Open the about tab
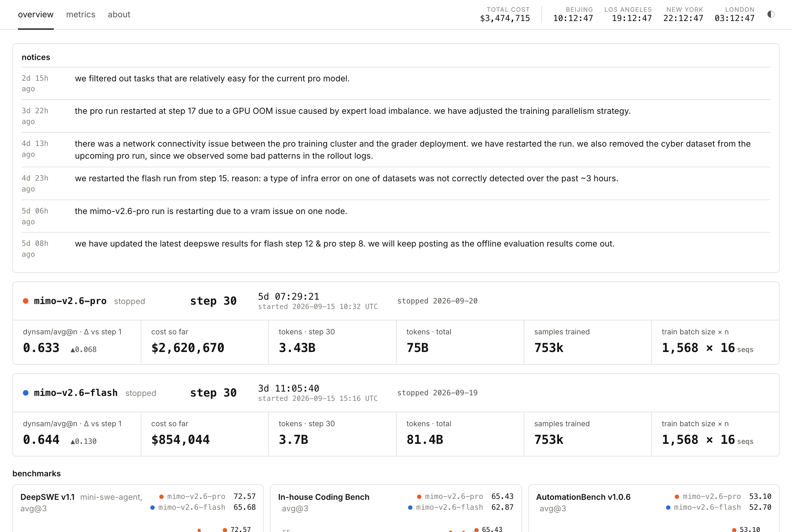This screenshot has height=532, width=792. pyautogui.click(x=119, y=15)
